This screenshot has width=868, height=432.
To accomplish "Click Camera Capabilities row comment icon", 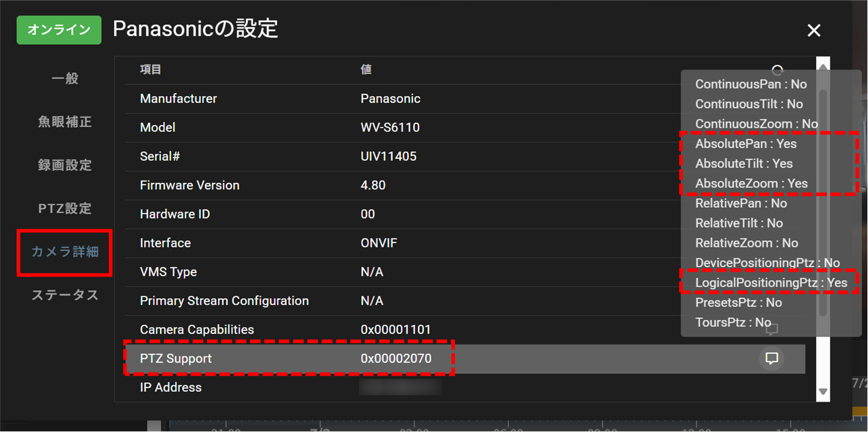I will [x=772, y=329].
